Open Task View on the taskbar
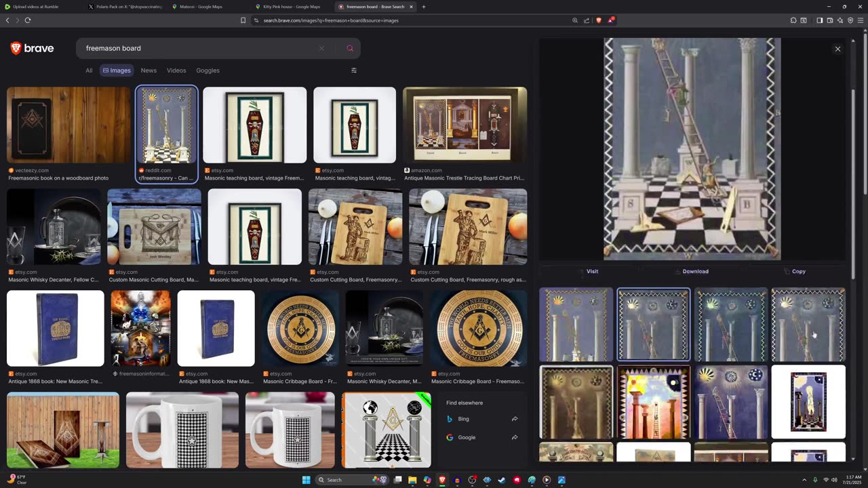 pos(398,480)
